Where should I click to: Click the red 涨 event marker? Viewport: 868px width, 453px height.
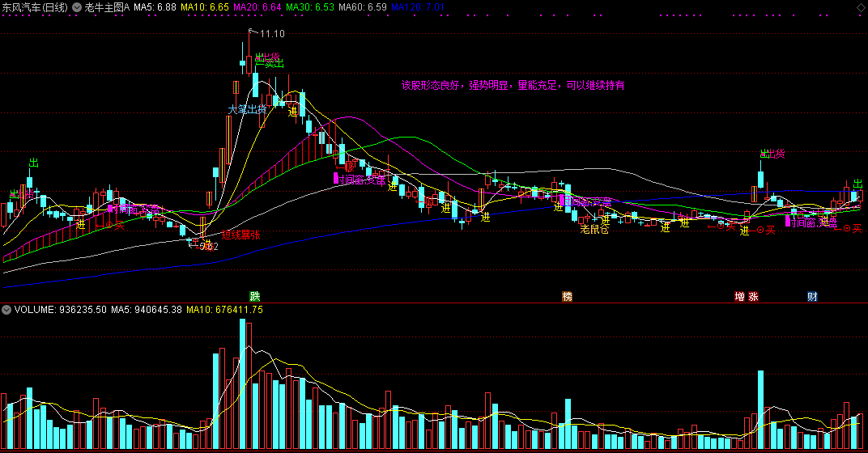click(x=753, y=296)
